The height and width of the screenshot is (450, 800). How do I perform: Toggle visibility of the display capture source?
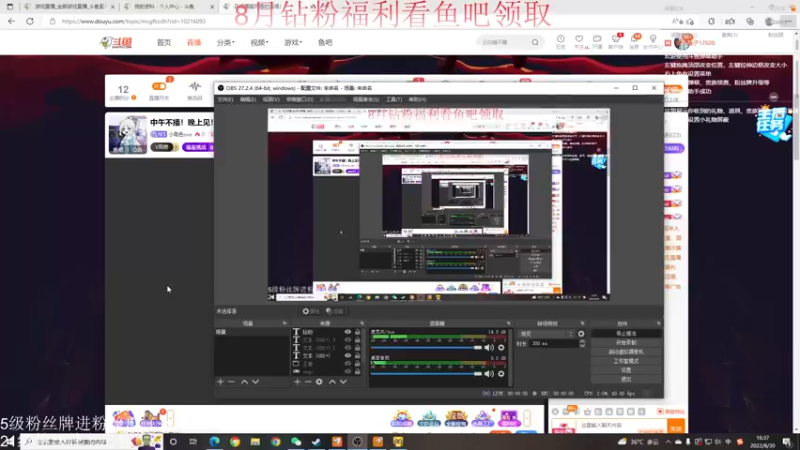(x=347, y=364)
